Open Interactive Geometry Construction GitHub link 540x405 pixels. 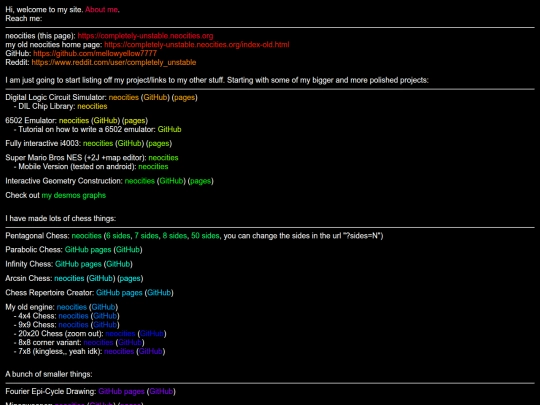tap(171, 181)
